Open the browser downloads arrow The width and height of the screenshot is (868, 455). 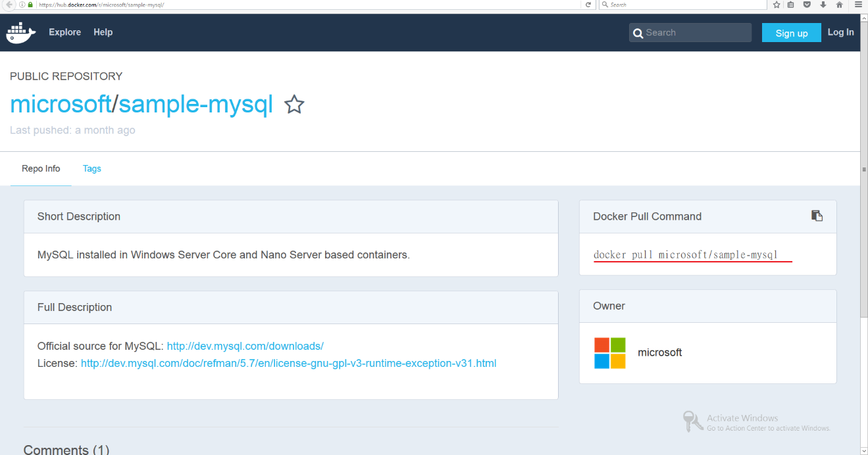823,5
